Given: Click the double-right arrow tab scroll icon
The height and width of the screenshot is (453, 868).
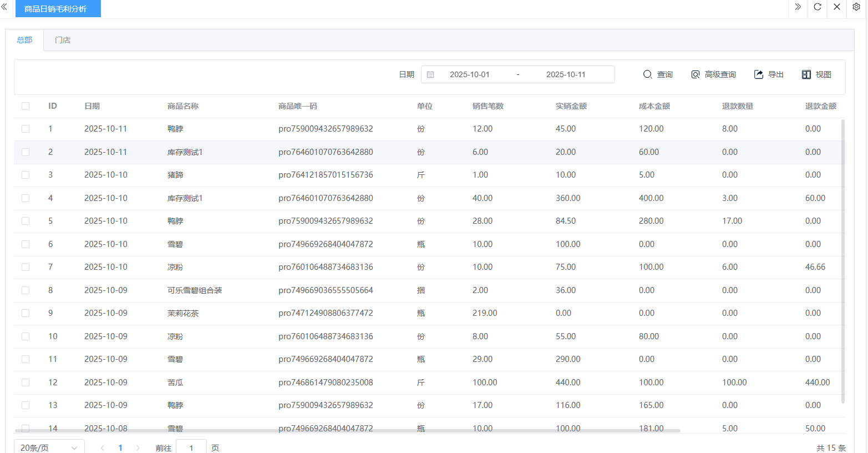Looking at the screenshot, I should [798, 7].
